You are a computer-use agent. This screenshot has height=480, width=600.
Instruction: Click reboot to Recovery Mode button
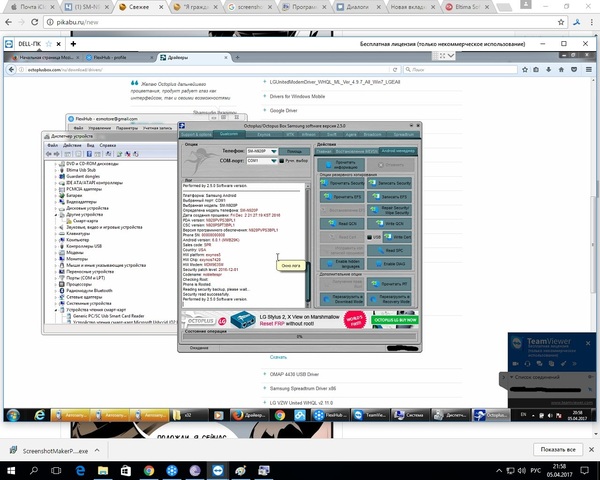coord(390,299)
